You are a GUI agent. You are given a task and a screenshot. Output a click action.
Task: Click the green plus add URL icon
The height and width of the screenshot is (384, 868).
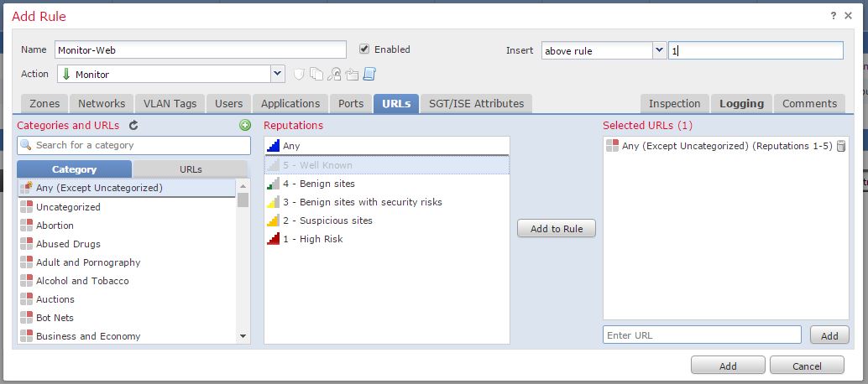pyautogui.click(x=244, y=126)
